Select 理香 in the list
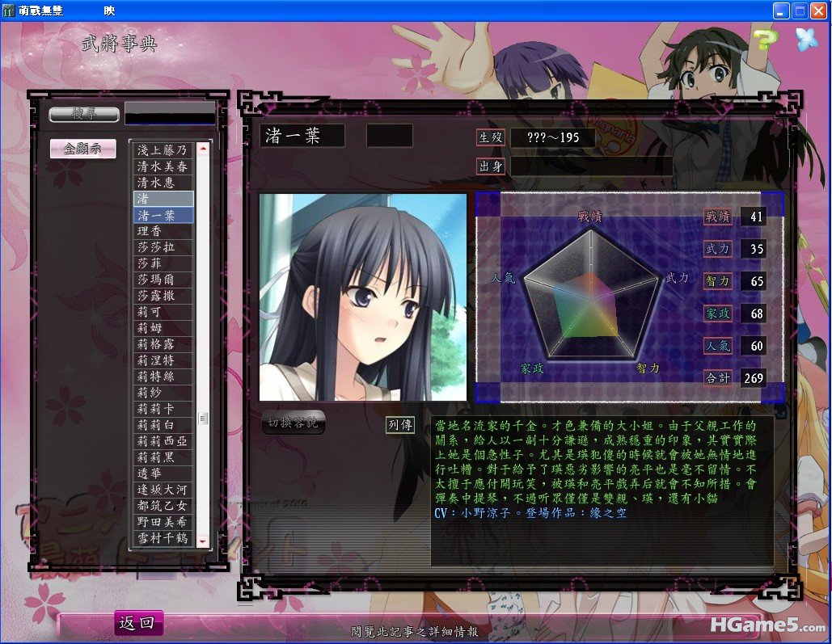The width and height of the screenshot is (832, 644). click(163, 231)
